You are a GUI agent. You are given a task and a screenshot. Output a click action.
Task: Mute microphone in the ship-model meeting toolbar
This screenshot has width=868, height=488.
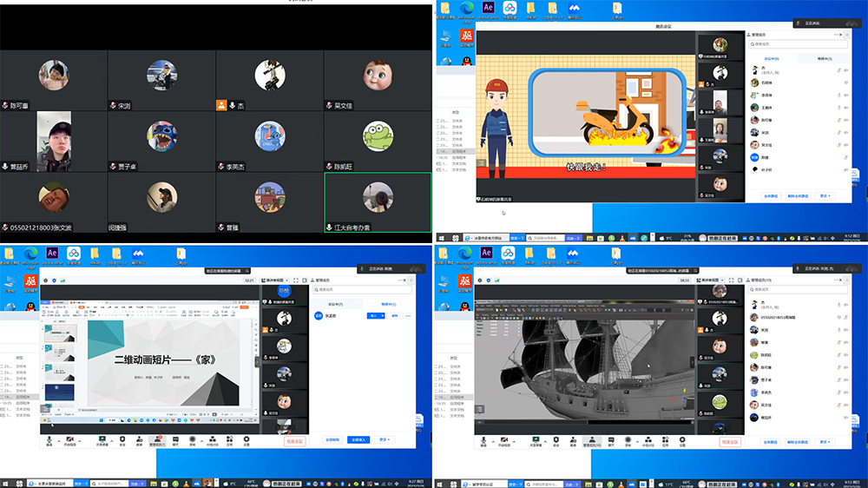[483, 440]
